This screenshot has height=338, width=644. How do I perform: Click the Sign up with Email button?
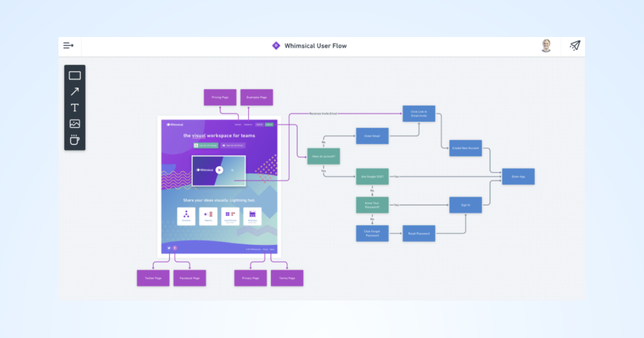233,145
